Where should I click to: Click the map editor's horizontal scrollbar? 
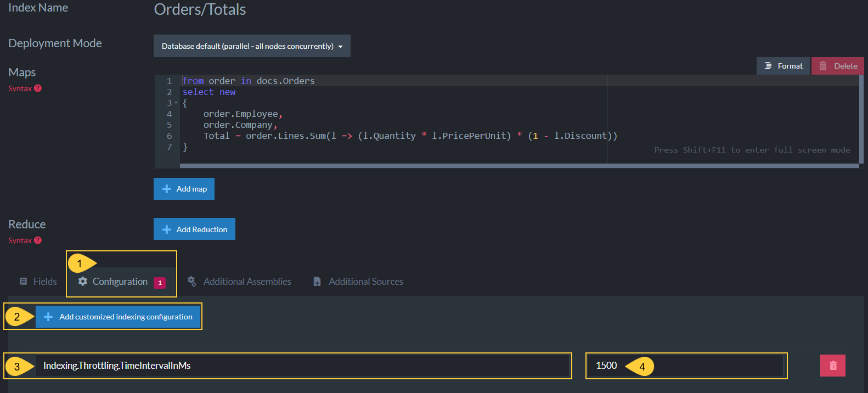[519, 166]
